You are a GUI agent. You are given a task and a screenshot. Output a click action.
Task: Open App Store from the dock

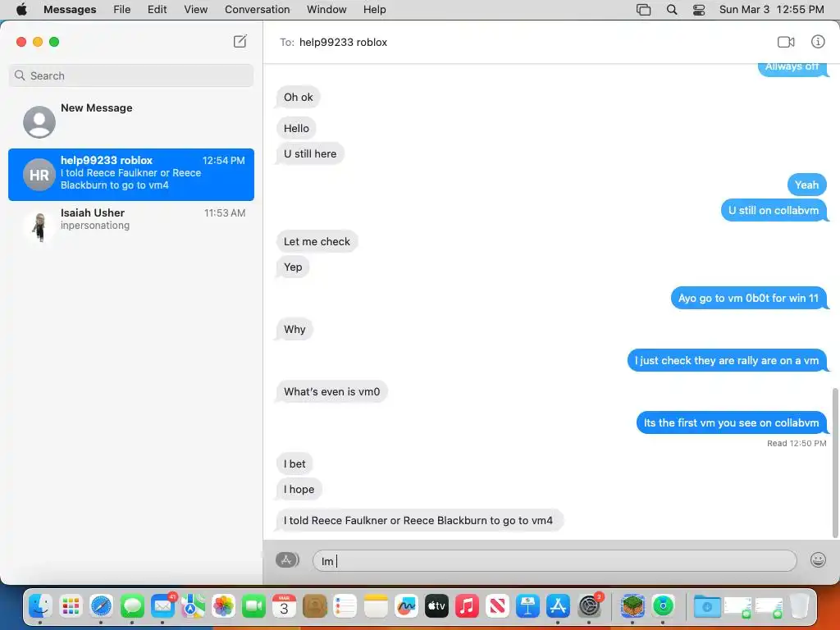pos(558,606)
